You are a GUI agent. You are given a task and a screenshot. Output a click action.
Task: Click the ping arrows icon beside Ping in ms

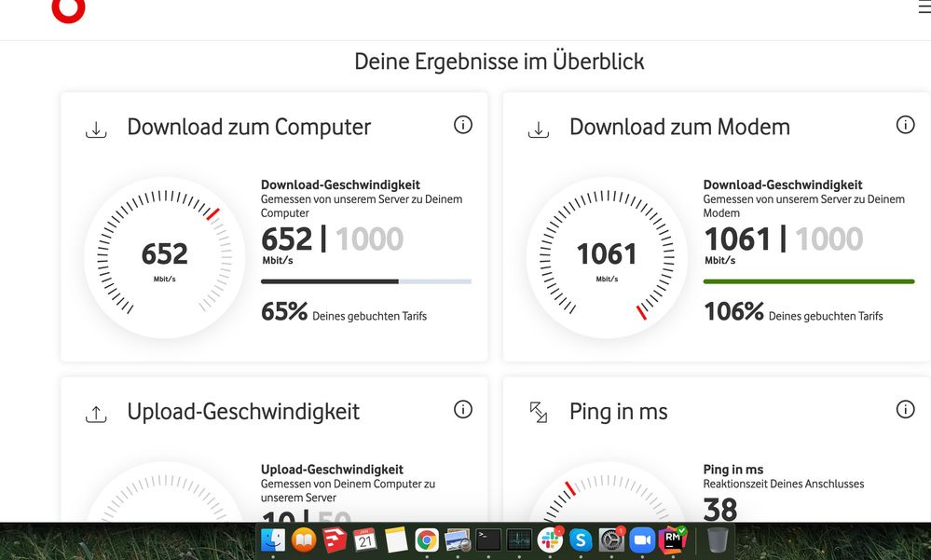[539, 412]
